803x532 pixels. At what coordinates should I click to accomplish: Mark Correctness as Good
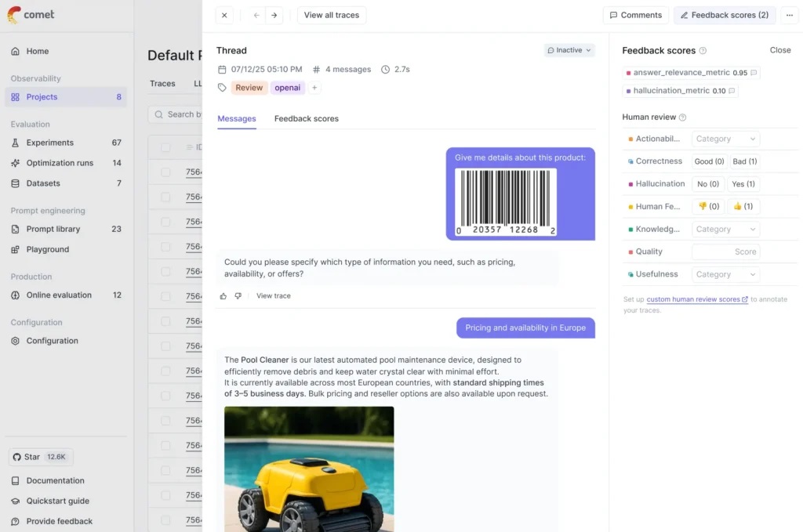coord(707,161)
